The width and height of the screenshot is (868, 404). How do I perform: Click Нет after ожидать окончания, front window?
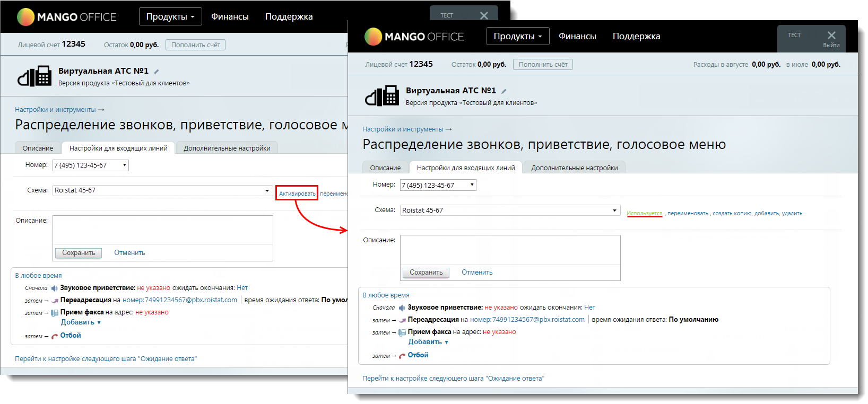[x=589, y=308]
